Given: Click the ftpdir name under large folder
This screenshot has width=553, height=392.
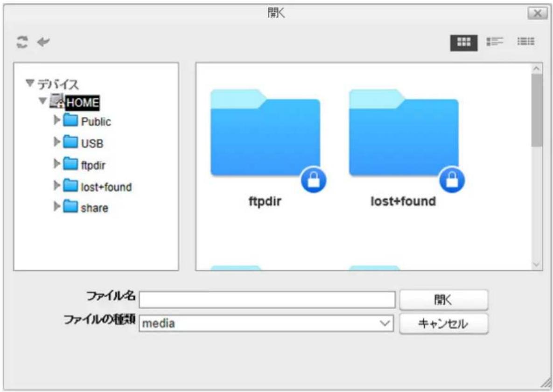Looking at the screenshot, I should 265,202.
